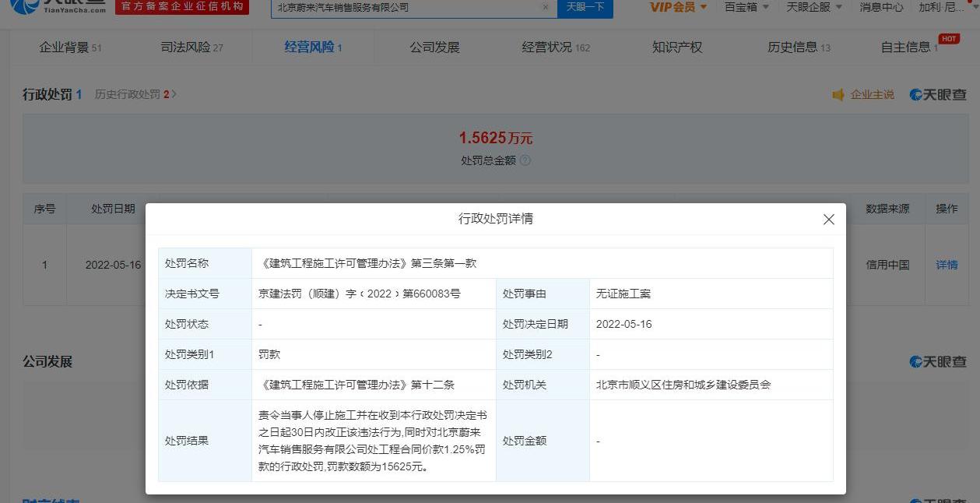Expand the 百宝箱 menu

click(x=746, y=7)
